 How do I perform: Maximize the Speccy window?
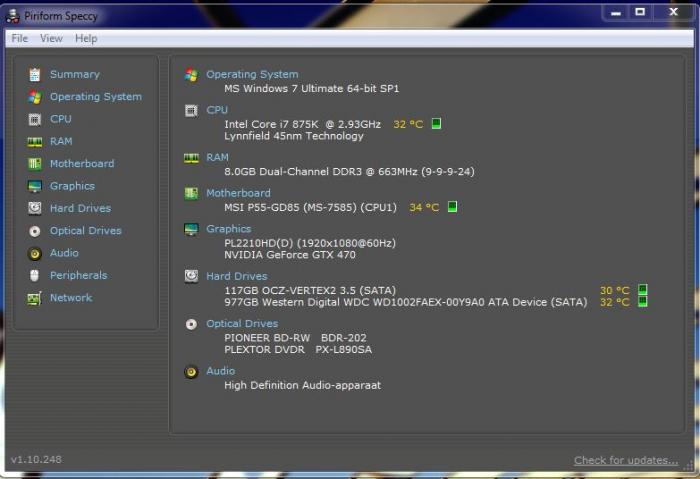(x=640, y=12)
